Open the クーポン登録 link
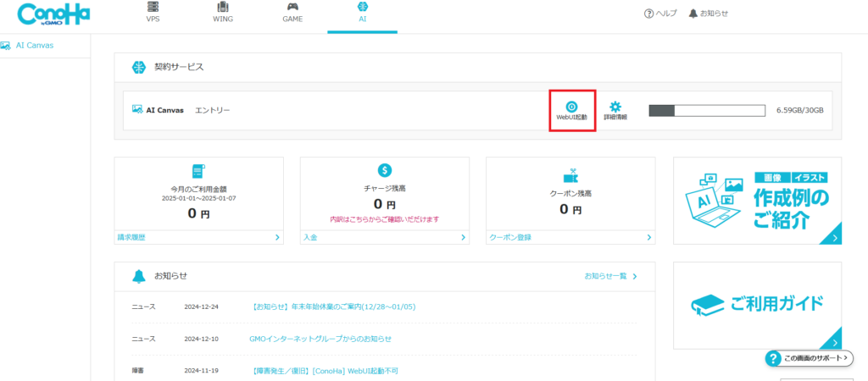 click(x=509, y=237)
